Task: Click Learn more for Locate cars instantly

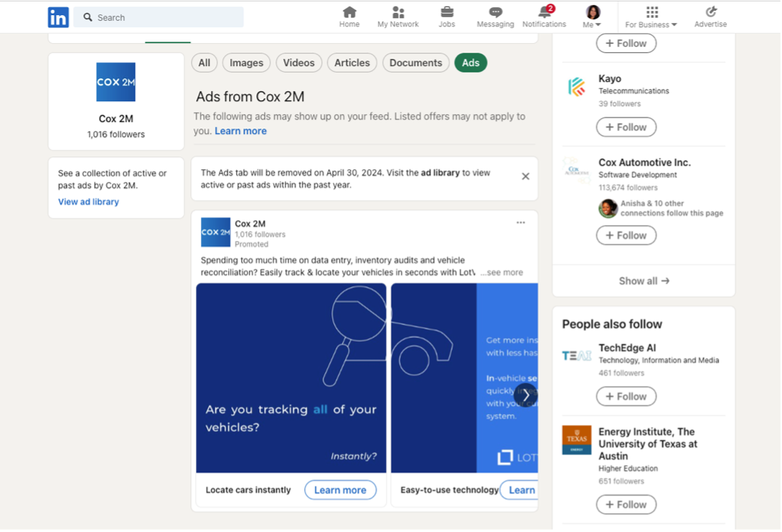Action: (340, 490)
